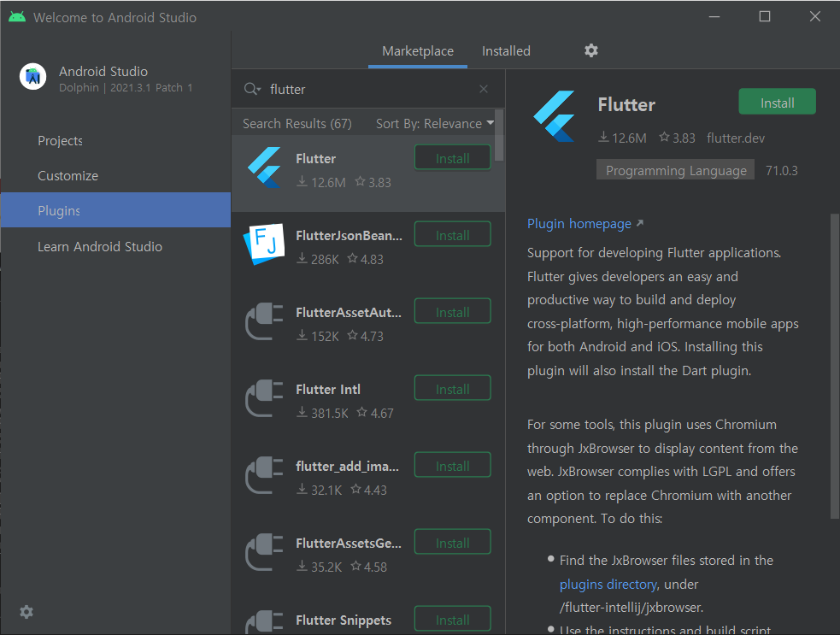
Task: Click the Programming Language tag
Action: [x=676, y=170]
